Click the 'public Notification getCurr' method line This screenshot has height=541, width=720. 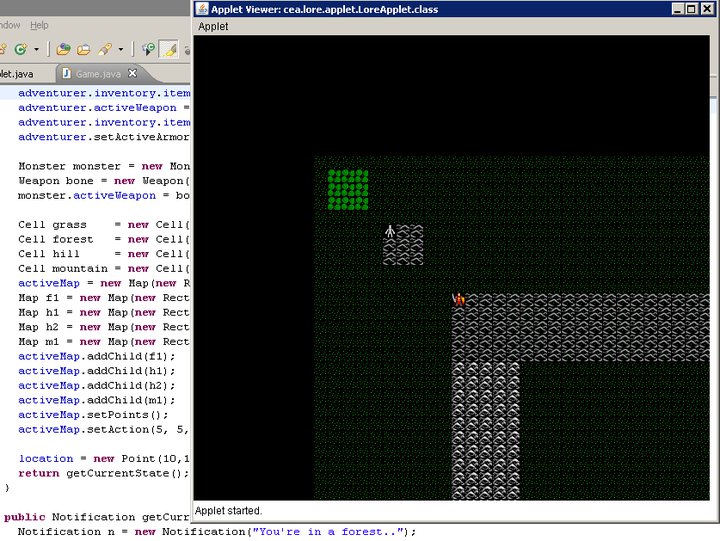click(96, 517)
